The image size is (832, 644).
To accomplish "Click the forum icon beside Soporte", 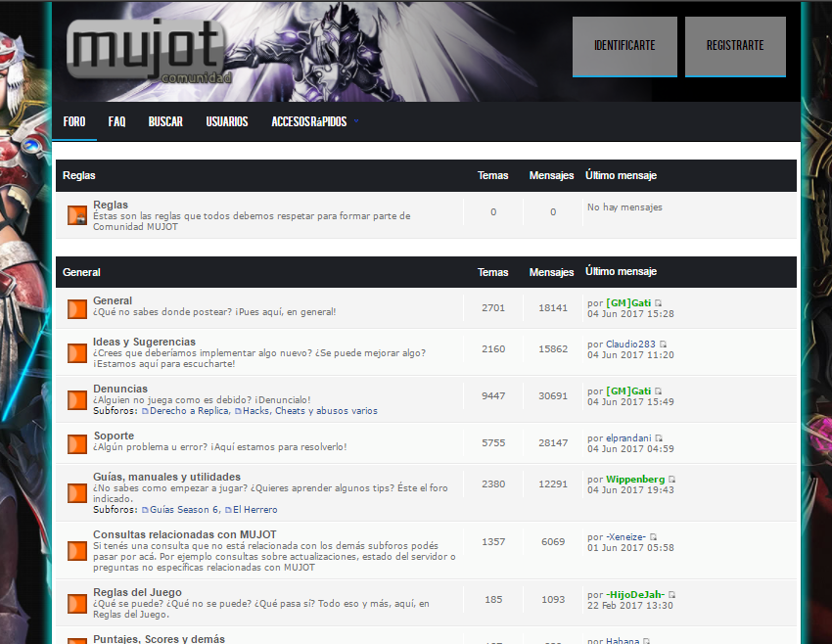I will click(x=77, y=443).
